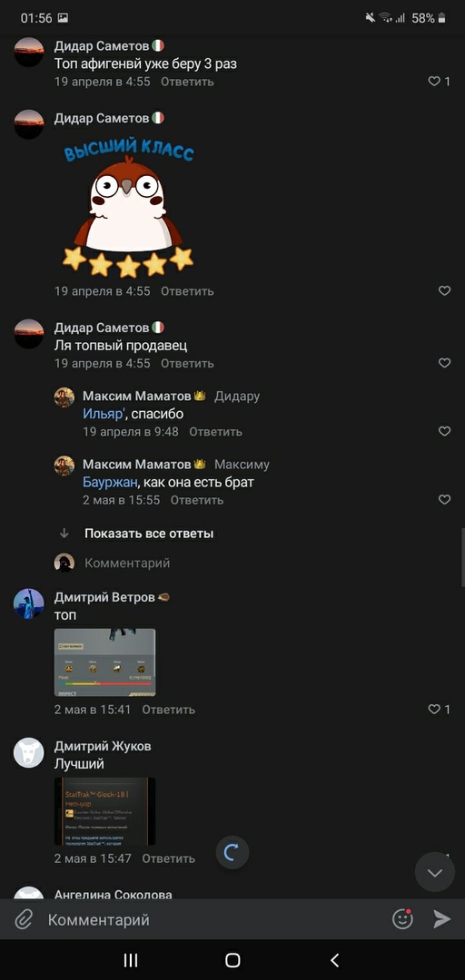Reply to Дмитрий Жуков's 'Лучший' comment
465x980 pixels.
point(168,858)
